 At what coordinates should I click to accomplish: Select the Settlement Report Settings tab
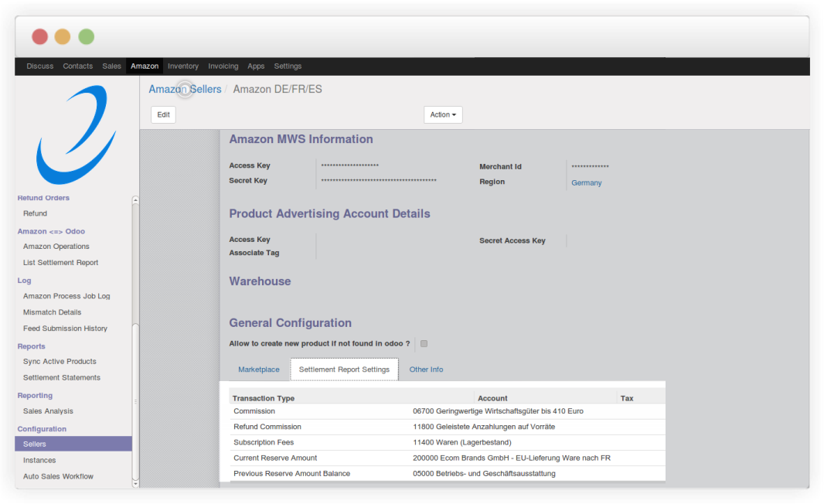tap(344, 369)
